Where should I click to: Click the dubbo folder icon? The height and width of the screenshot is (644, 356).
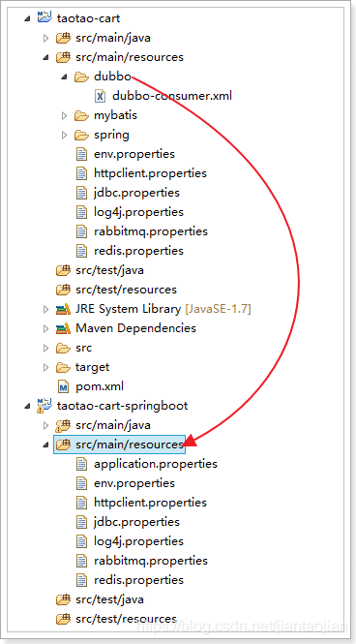tap(82, 77)
